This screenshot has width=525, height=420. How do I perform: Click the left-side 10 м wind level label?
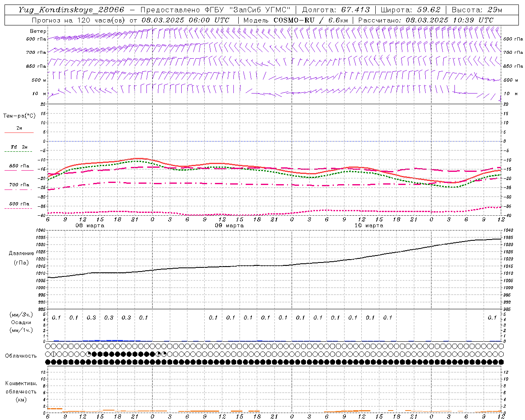[39, 94]
